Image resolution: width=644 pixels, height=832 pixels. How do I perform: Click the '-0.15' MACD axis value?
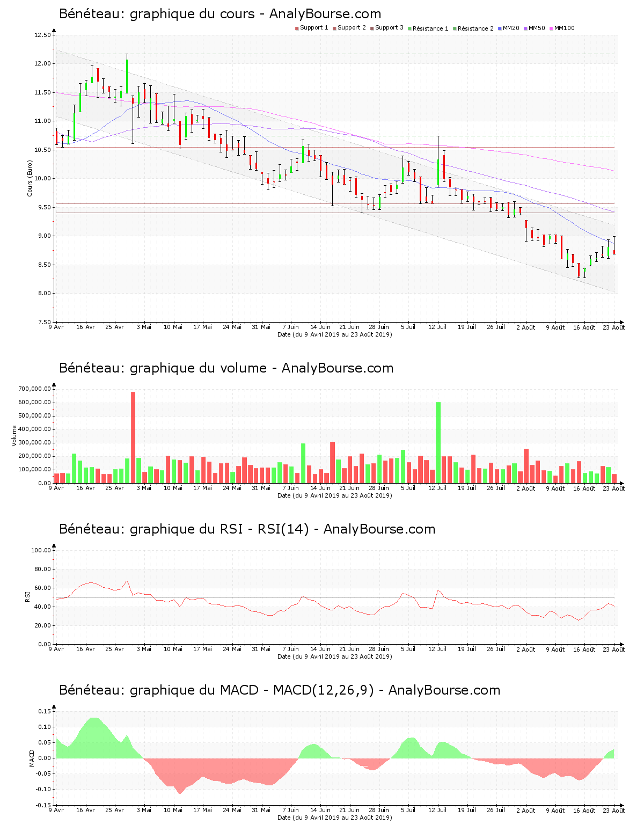pos(44,806)
